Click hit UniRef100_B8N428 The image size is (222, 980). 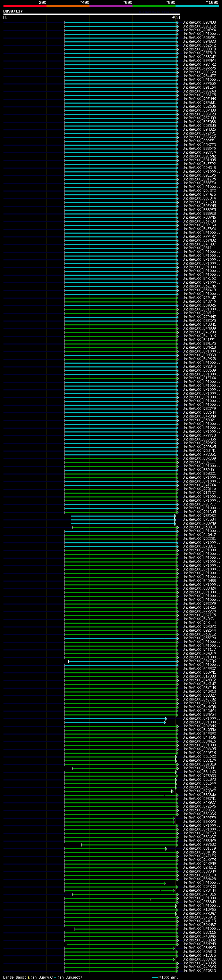coord(199,879)
